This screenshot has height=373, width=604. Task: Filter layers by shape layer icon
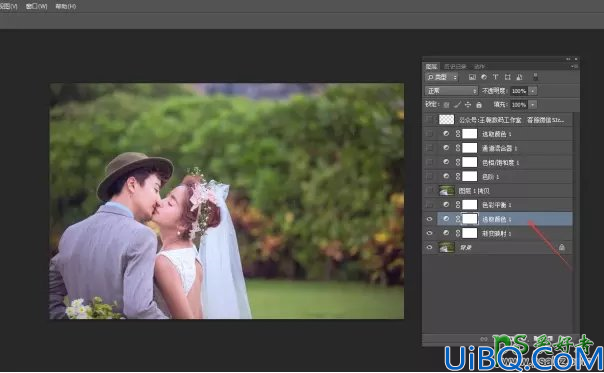507,77
